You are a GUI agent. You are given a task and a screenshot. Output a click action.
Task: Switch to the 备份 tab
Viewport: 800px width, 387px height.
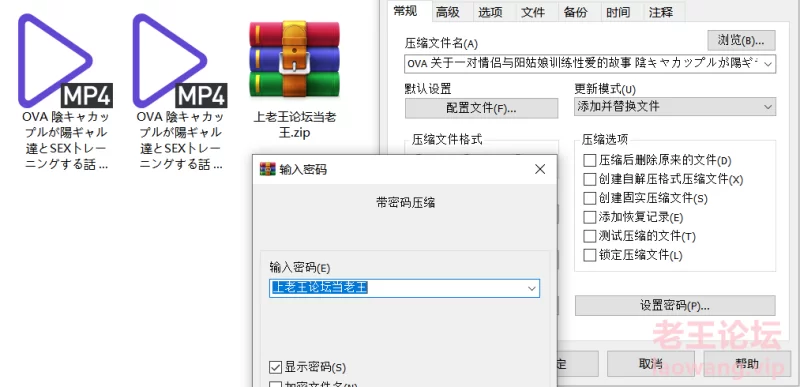click(x=576, y=13)
